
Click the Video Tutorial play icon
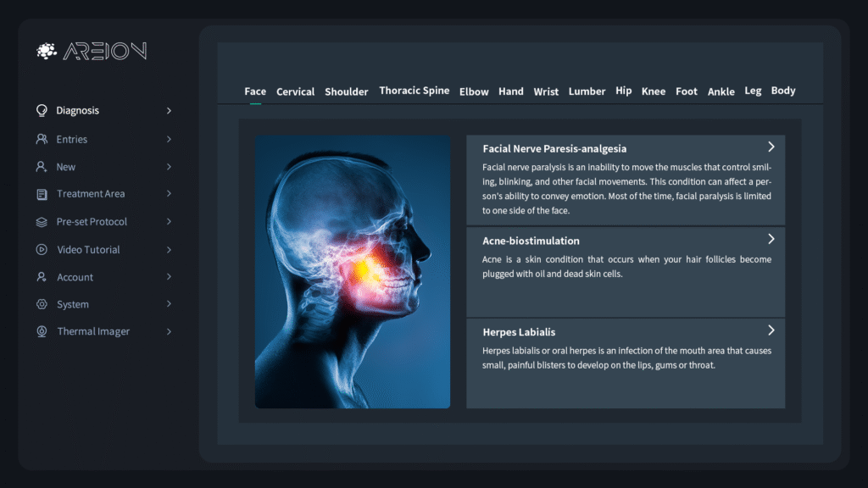42,250
